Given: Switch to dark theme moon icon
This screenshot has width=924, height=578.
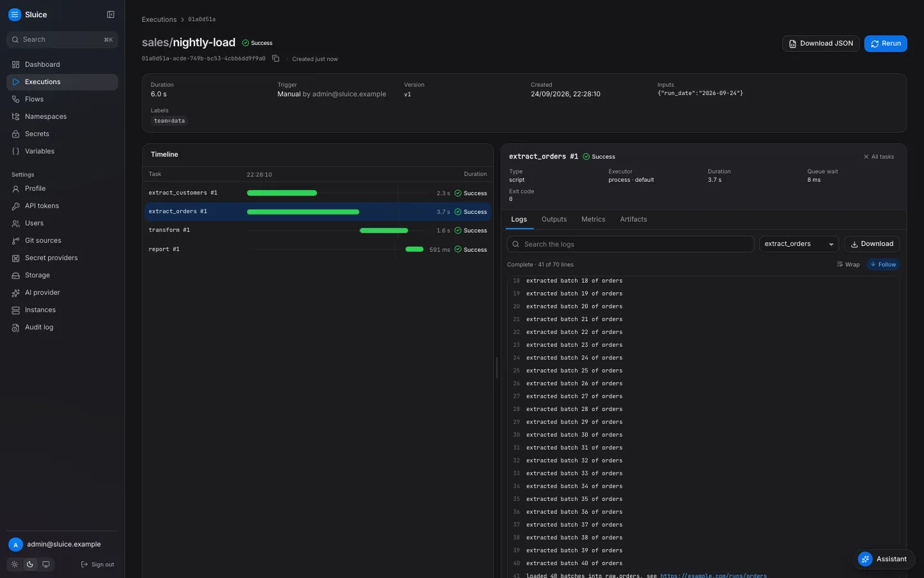Looking at the screenshot, I should click(x=30, y=565).
